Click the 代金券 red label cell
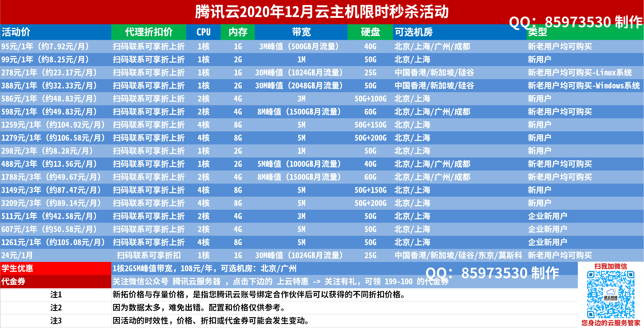 tap(55, 282)
